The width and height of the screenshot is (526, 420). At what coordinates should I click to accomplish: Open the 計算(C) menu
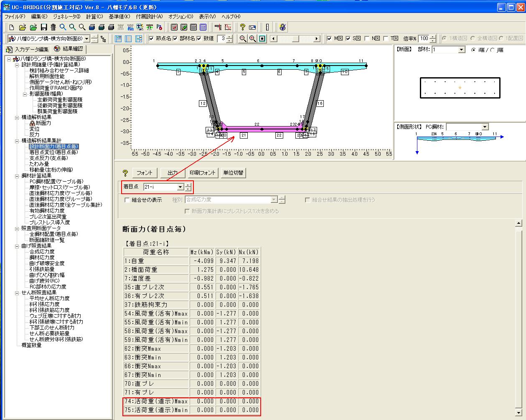coord(94,17)
